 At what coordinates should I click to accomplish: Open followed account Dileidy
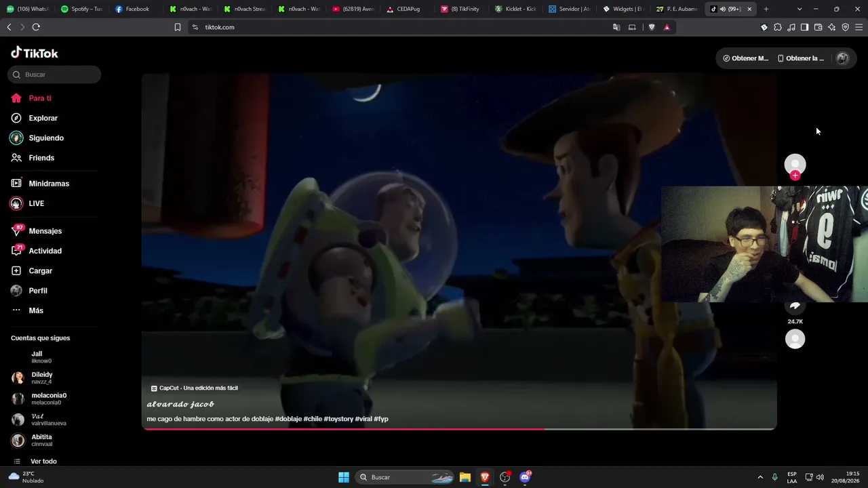pos(41,378)
